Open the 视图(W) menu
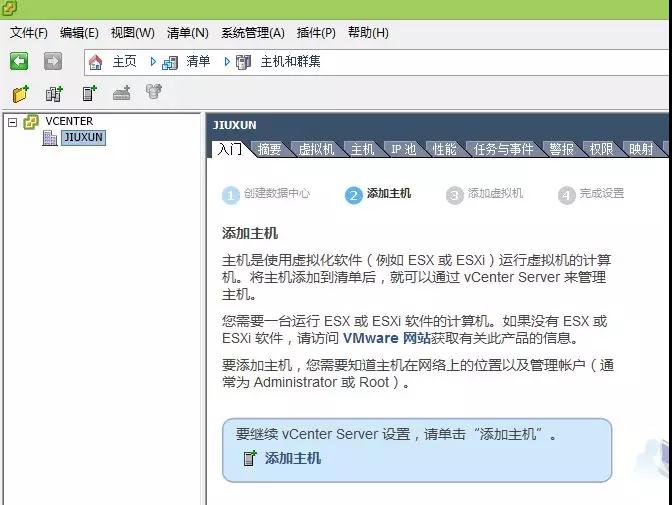This screenshot has height=505, width=672. [132, 33]
